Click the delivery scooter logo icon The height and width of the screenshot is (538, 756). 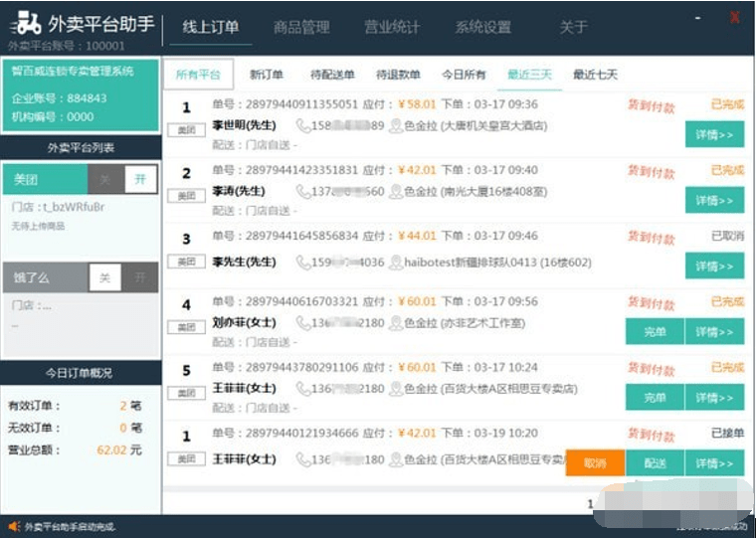point(26,23)
